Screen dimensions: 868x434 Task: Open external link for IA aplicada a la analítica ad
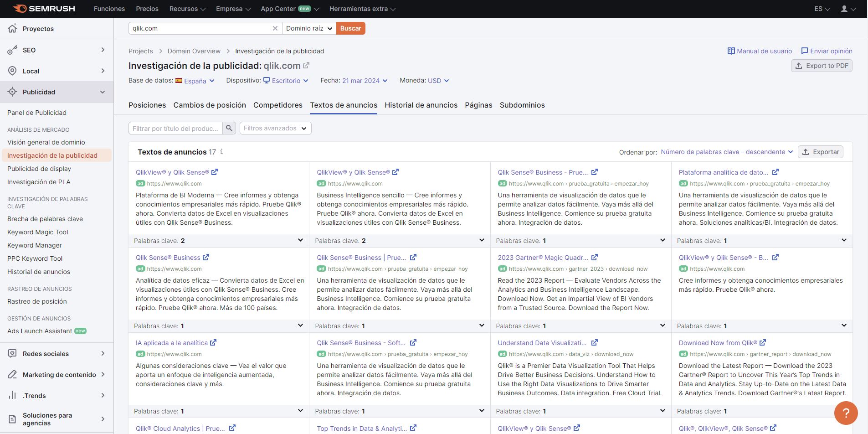coord(213,342)
